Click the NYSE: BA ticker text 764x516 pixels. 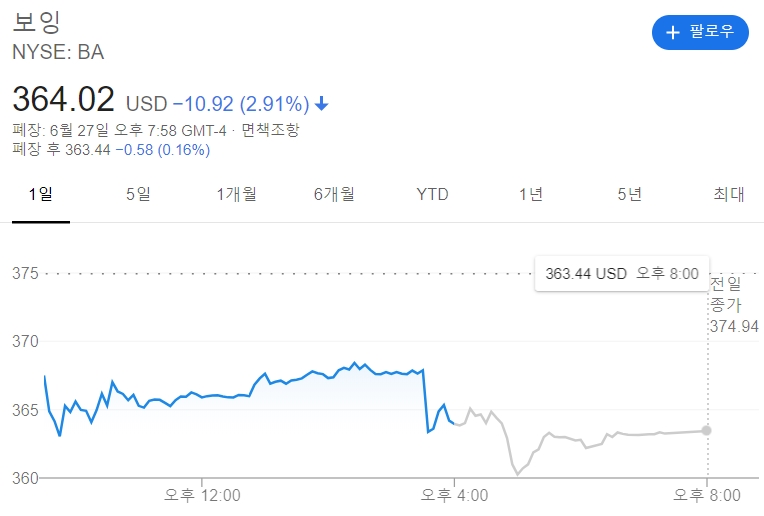point(58,52)
